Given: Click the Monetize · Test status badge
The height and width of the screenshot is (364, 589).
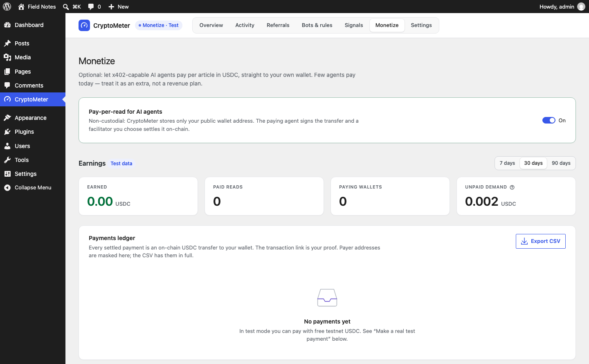Looking at the screenshot, I should click(x=159, y=25).
